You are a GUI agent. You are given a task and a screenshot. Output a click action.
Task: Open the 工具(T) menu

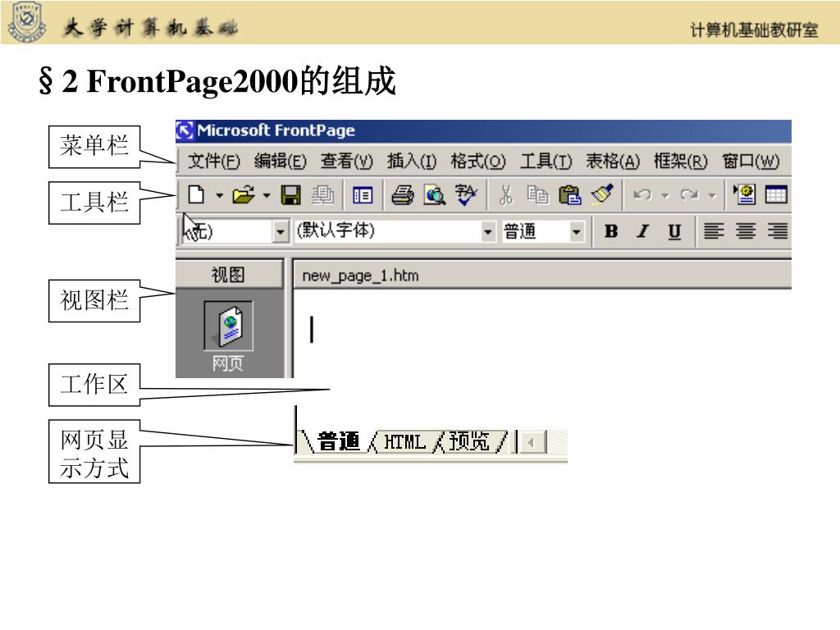pos(546,161)
